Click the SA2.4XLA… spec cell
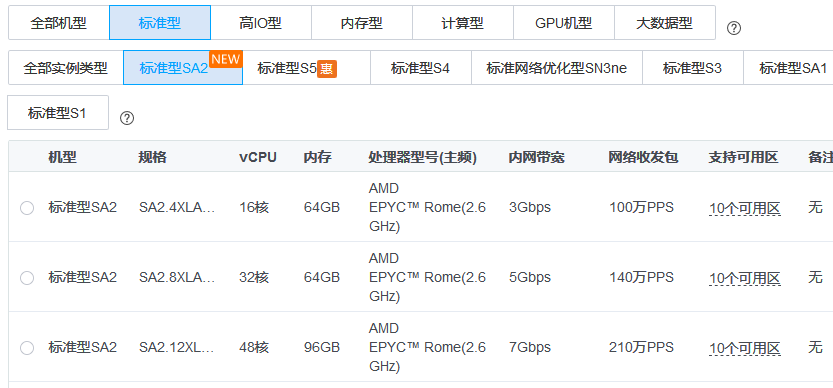833x388 pixels. click(177, 207)
